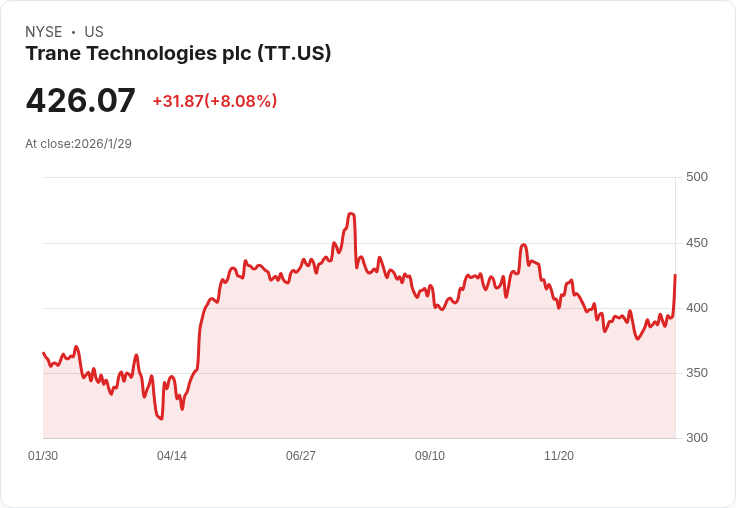Click the At close:2026/1/29 timestamp
The image size is (736, 508).
coord(78,143)
